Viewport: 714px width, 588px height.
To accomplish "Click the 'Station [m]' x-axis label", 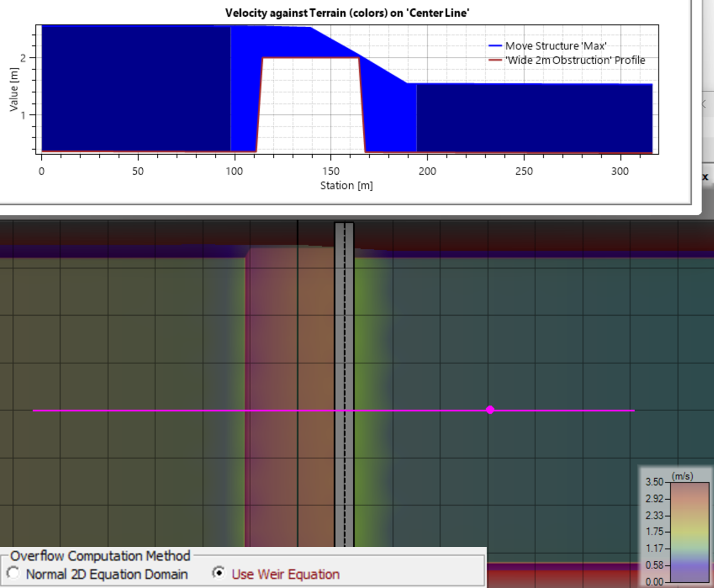I will (x=346, y=186).
